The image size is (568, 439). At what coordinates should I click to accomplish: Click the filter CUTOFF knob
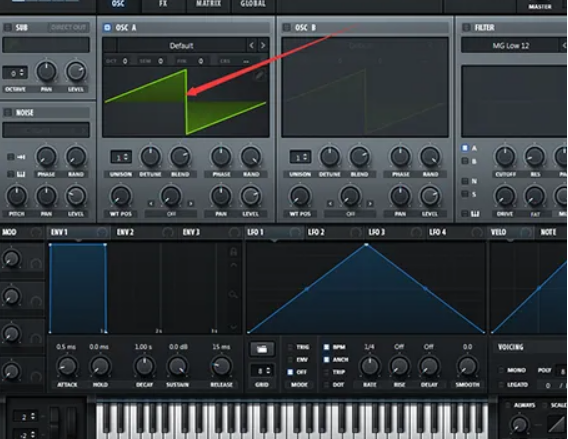(505, 156)
